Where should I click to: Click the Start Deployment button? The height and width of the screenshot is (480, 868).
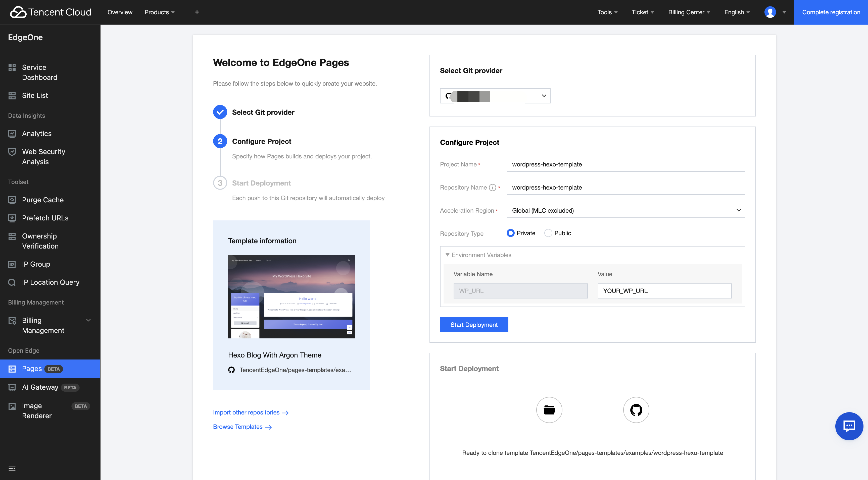click(474, 325)
